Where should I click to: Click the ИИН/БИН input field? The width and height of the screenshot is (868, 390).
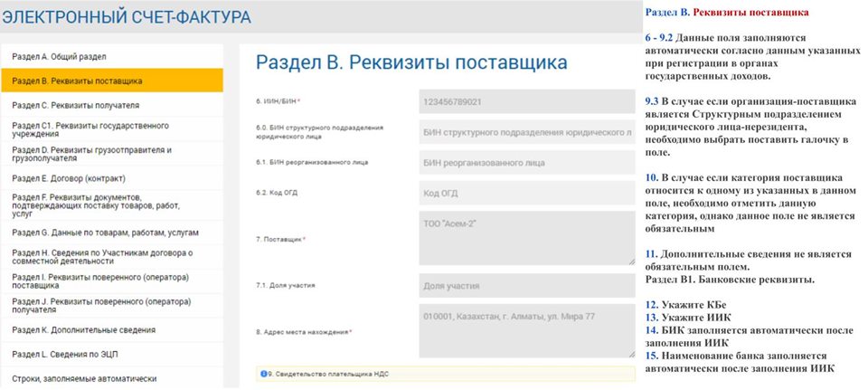point(526,101)
